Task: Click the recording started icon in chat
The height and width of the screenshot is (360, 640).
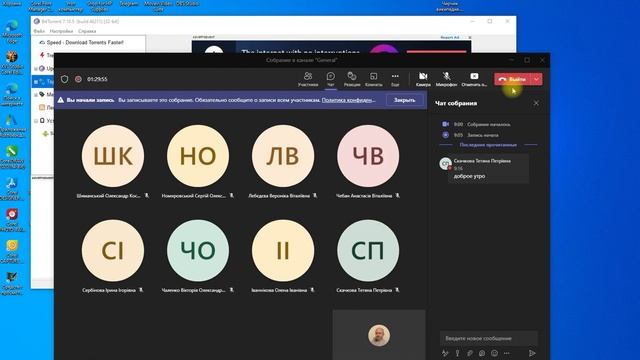Action: (x=445, y=135)
